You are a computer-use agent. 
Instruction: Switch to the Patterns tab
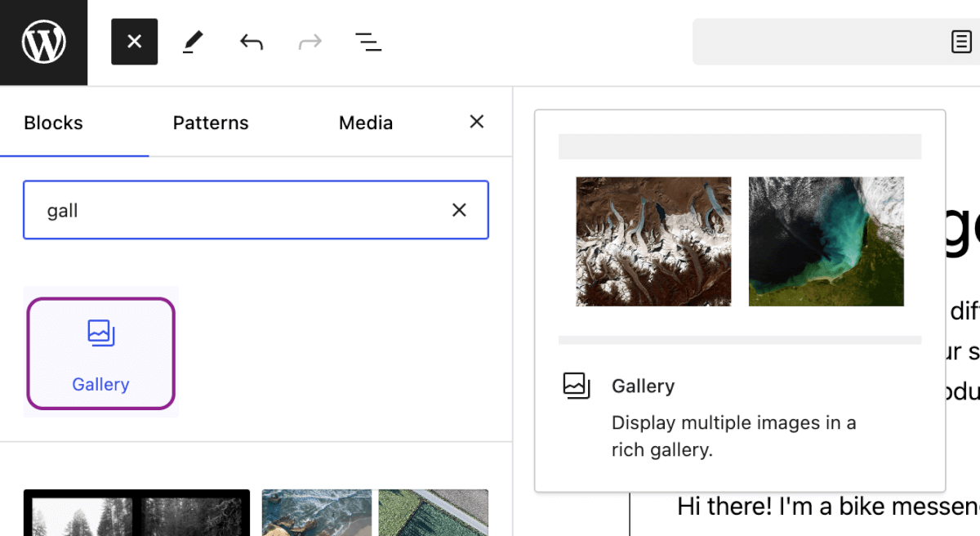click(210, 123)
